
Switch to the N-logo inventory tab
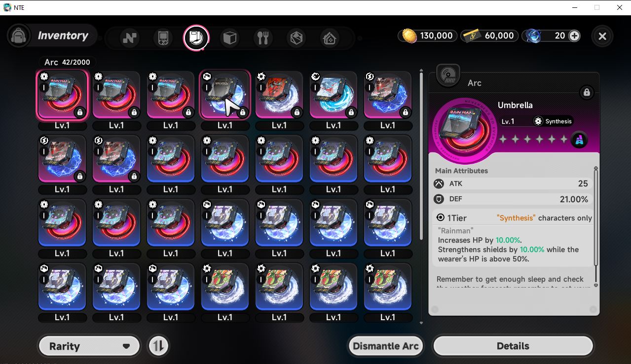[130, 38]
